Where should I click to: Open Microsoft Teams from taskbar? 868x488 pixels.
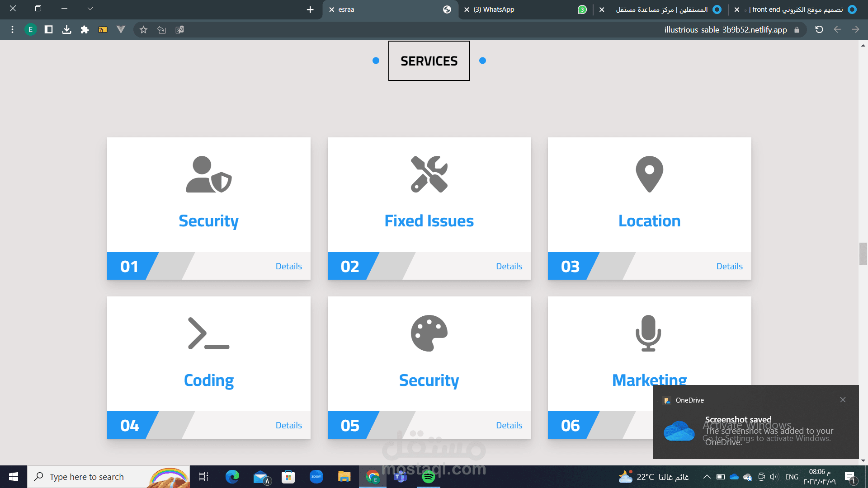400,477
